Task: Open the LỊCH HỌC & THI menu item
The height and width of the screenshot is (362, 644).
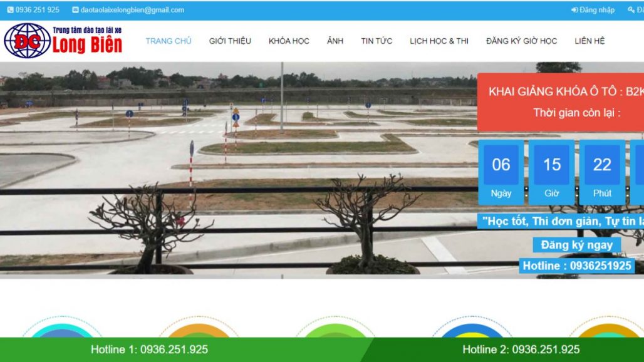Action: pos(439,41)
